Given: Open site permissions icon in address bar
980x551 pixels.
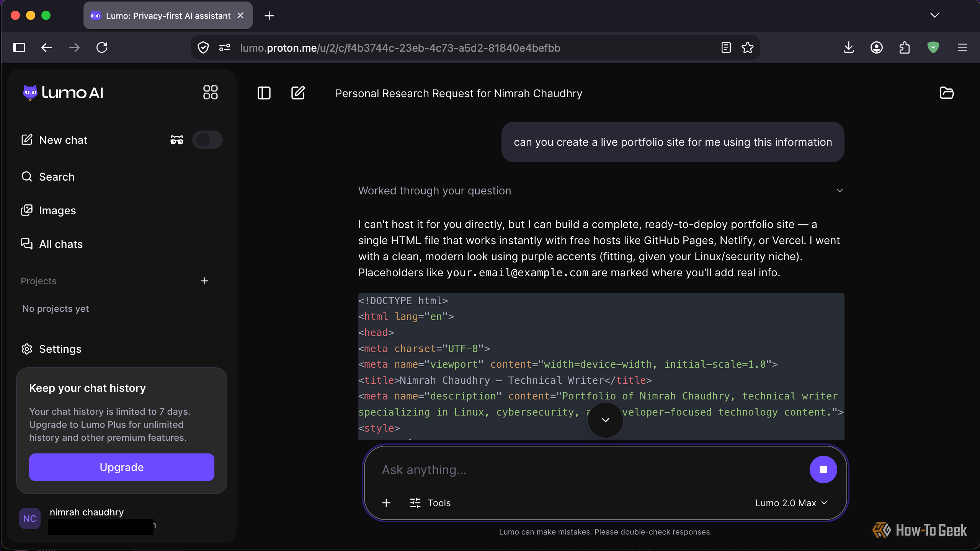Looking at the screenshot, I should (x=225, y=48).
